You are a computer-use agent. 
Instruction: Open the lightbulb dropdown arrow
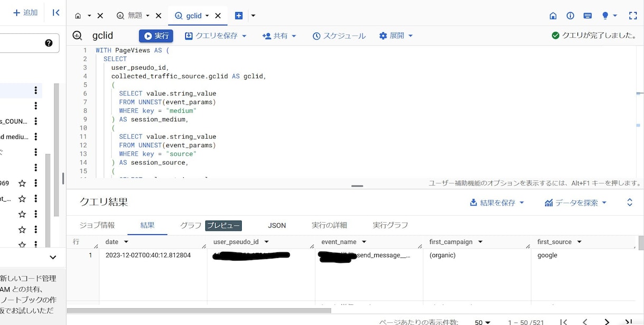615,16
